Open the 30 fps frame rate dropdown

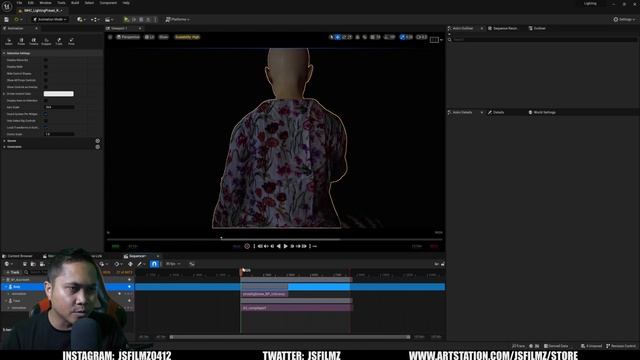173,264
